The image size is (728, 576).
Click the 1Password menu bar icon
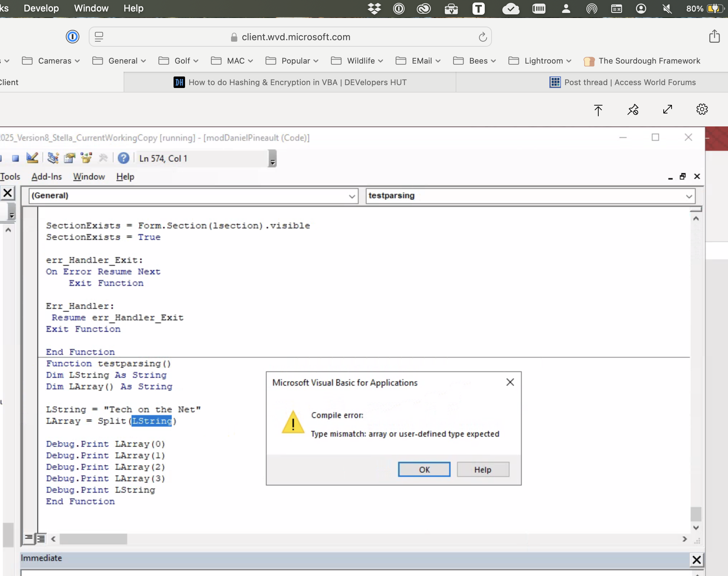tap(398, 8)
